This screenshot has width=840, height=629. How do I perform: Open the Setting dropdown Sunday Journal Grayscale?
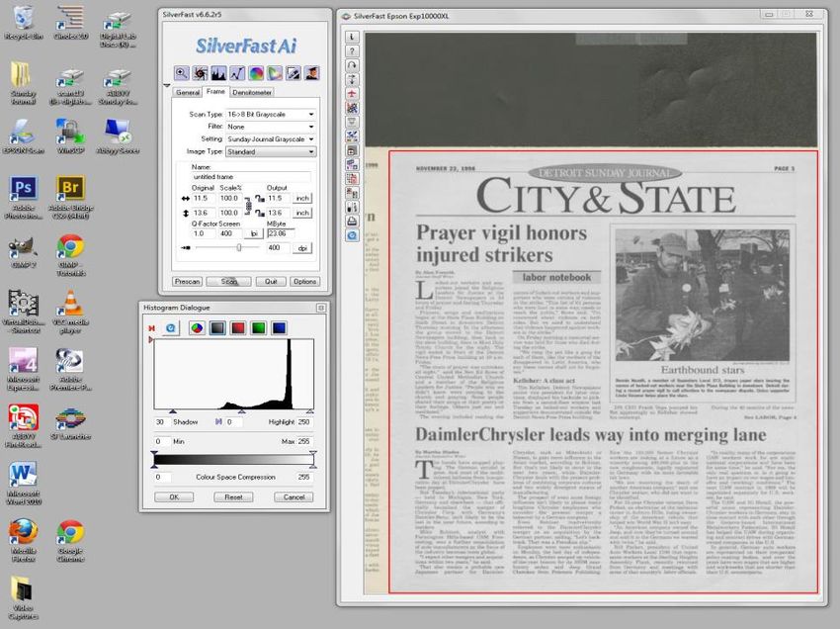tap(271, 138)
